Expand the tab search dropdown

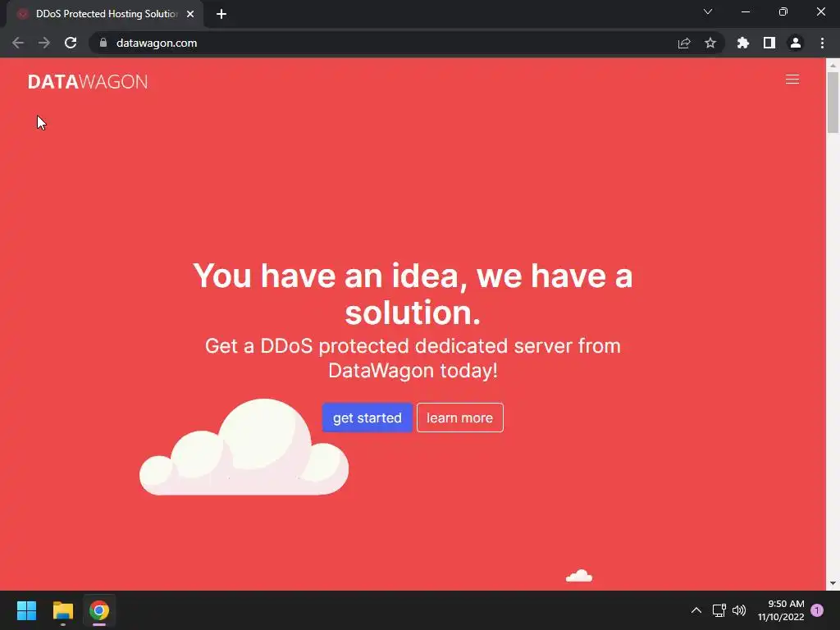coord(707,11)
